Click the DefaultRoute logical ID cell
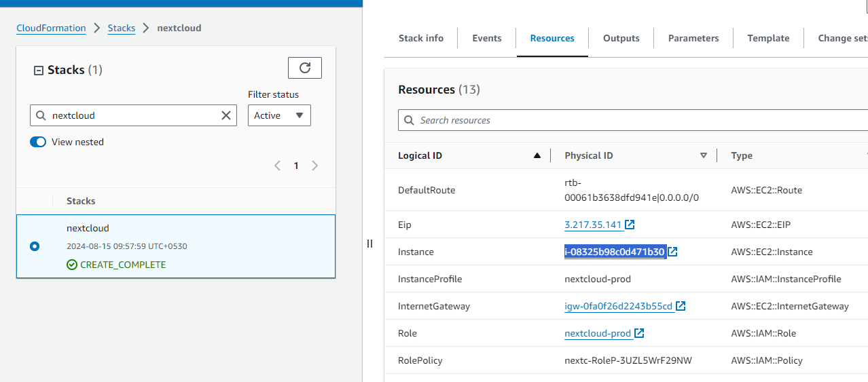The height and width of the screenshot is (382, 868). 427,190
